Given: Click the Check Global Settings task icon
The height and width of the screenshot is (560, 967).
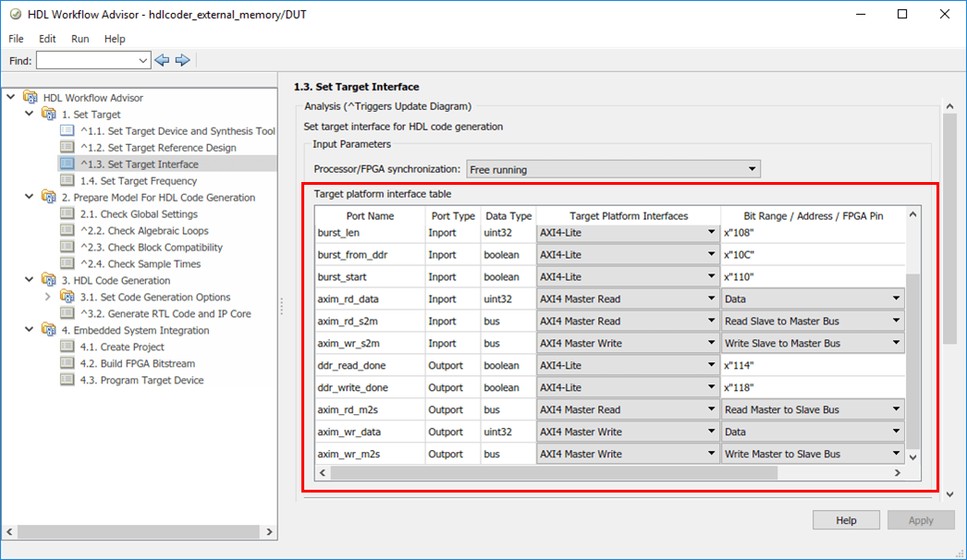Looking at the screenshot, I should [67, 214].
